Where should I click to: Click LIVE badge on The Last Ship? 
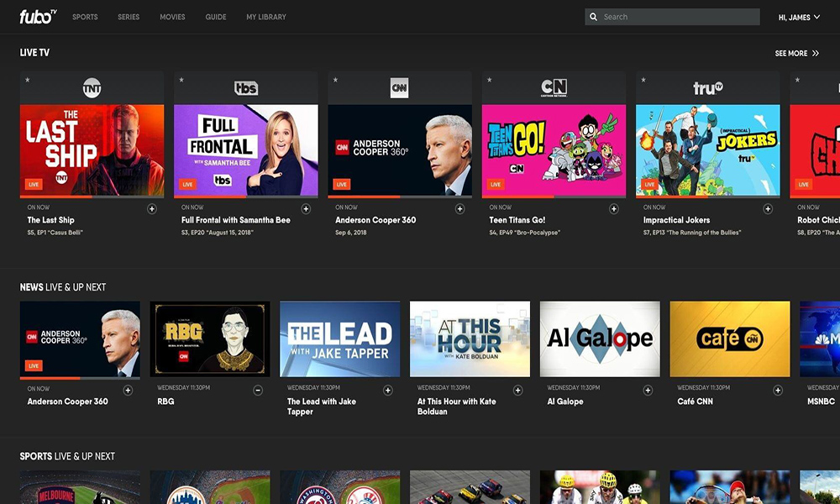[34, 184]
